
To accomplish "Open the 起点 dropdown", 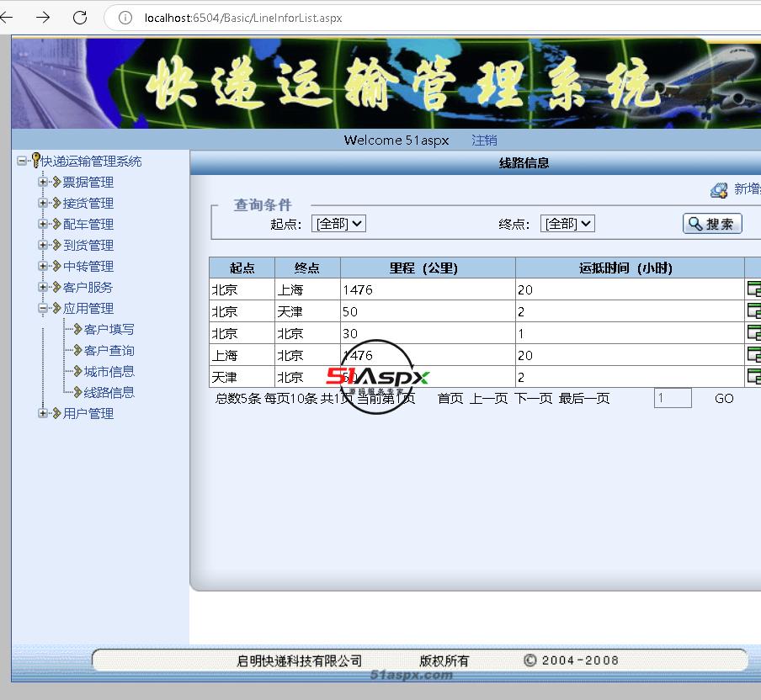I will (338, 224).
